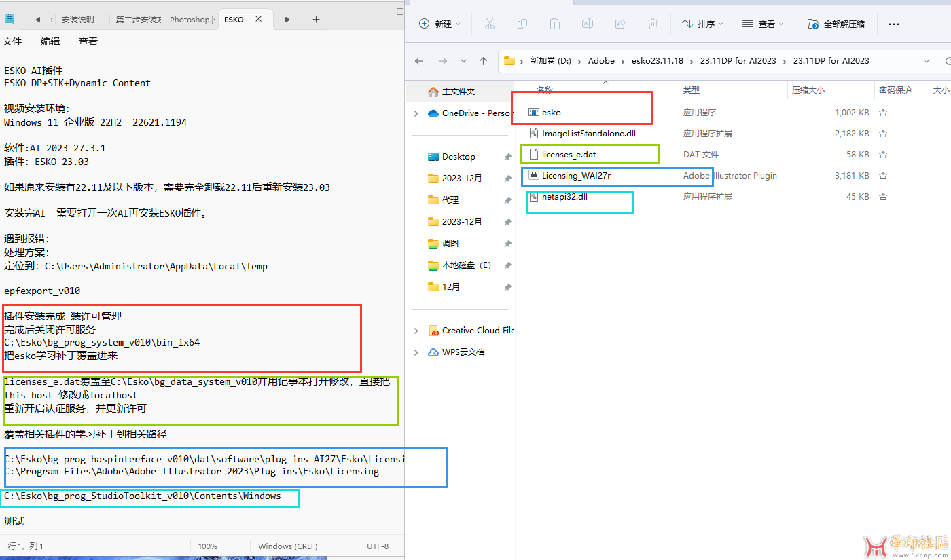
Task: Click the esko application file icon
Action: point(534,112)
